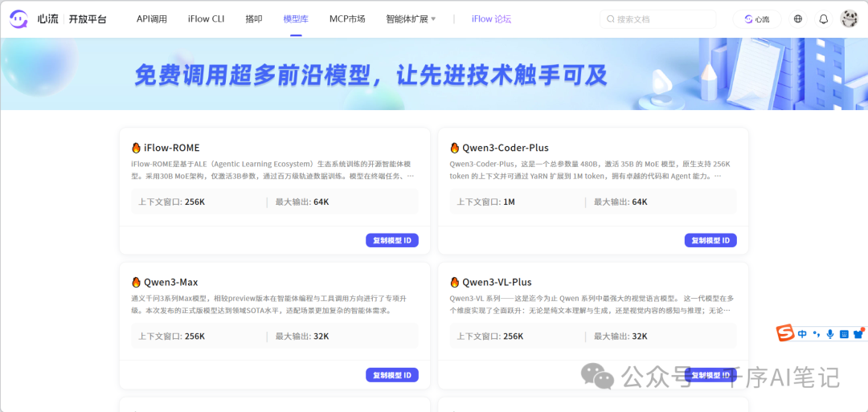
Task: Click iFlow-ROME 最大输出 64K value
Action: point(321,202)
